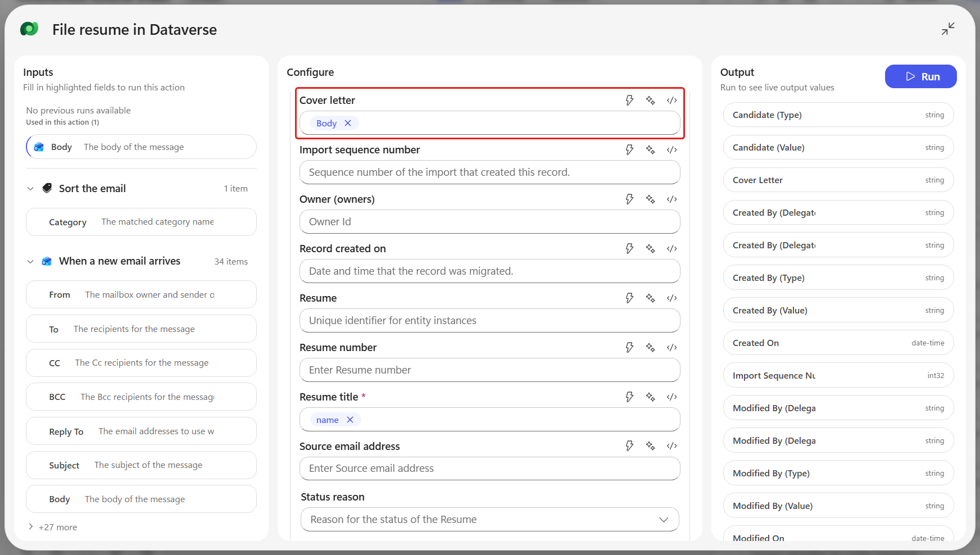Click code icon for Record created on
The width and height of the screenshot is (980, 555).
[672, 248]
